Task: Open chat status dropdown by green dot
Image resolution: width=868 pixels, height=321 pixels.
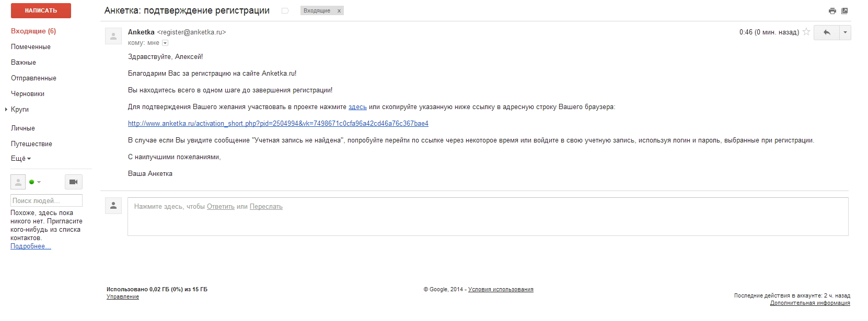Action: 35,182
